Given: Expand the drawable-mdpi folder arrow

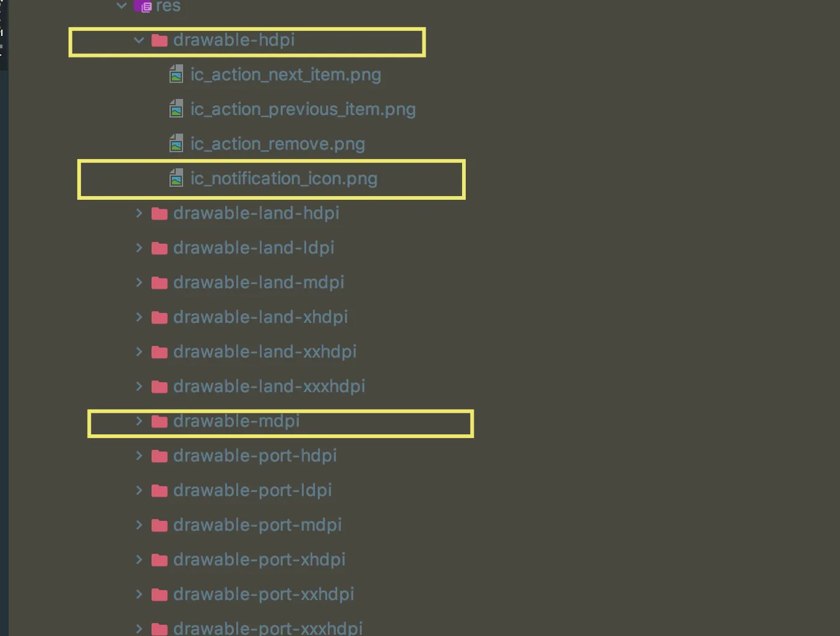Looking at the screenshot, I should tap(139, 421).
